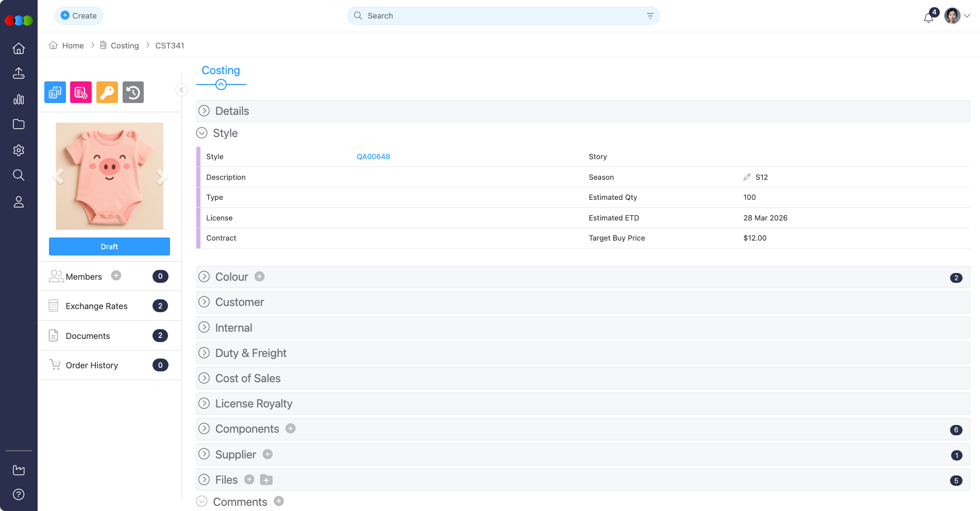The image size is (980, 511).
Task: Click the Create button
Action: coord(79,16)
